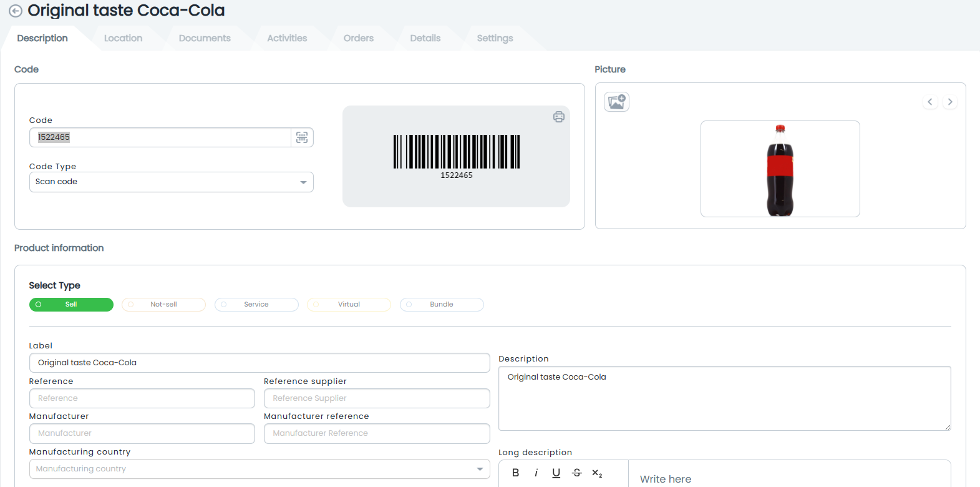The width and height of the screenshot is (980, 487).
Task: Open the Activities tab
Action: pyautogui.click(x=287, y=38)
